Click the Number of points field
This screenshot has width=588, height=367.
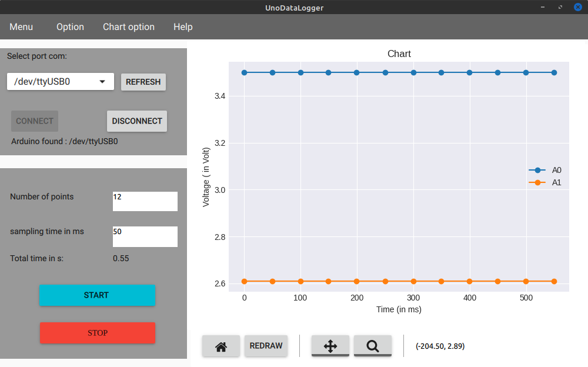[x=145, y=201]
